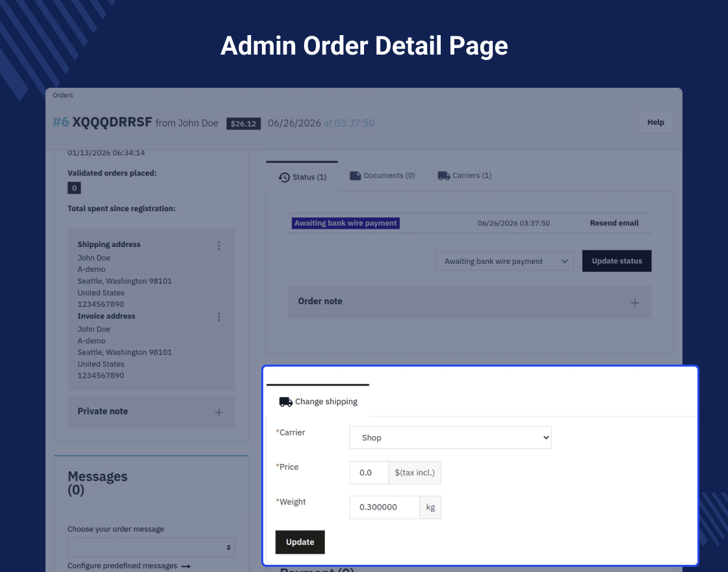Image resolution: width=728 pixels, height=572 pixels.
Task: Click the Help button
Action: 656,122
